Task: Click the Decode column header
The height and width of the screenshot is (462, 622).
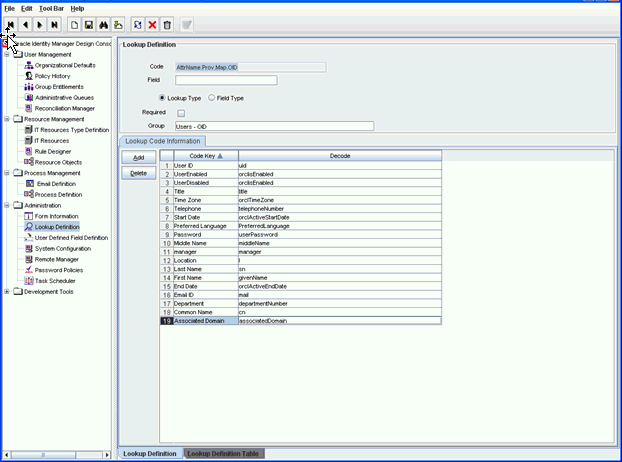Action: [340, 156]
